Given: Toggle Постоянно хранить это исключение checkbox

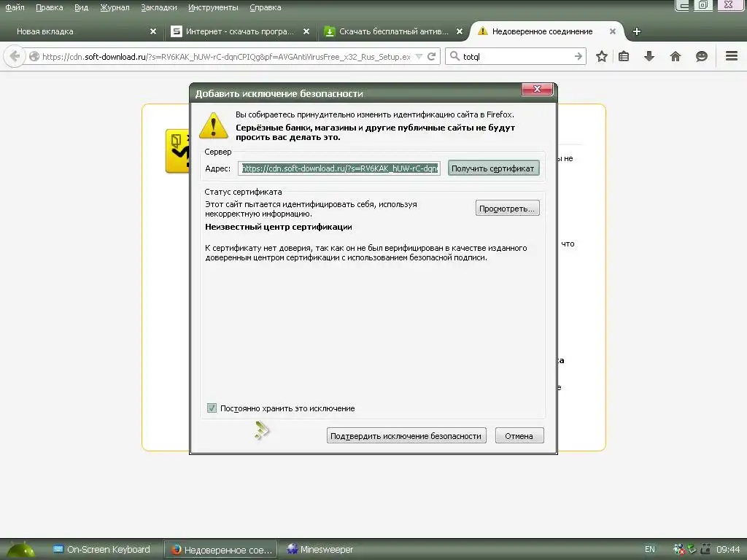Looking at the screenshot, I should click(212, 408).
